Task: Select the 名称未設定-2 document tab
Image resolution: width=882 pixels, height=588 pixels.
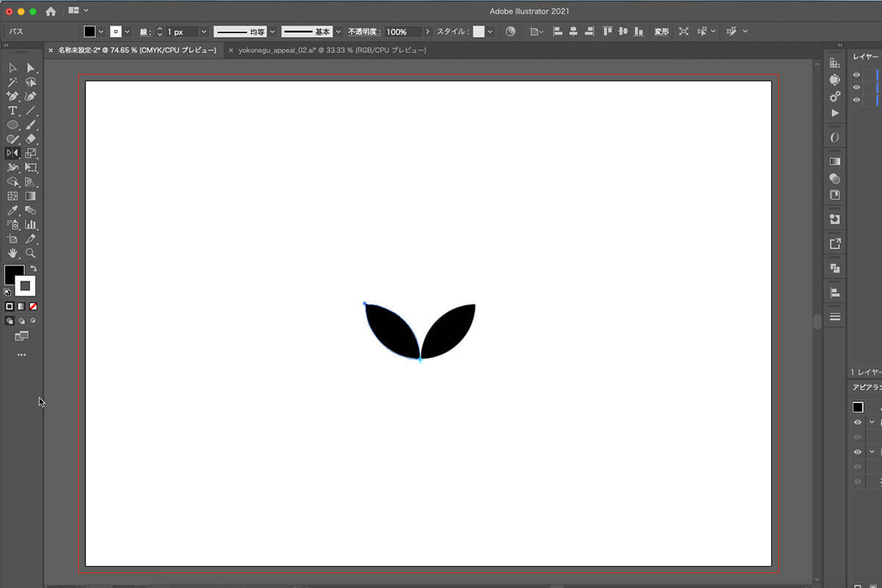Action: pos(137,50)
